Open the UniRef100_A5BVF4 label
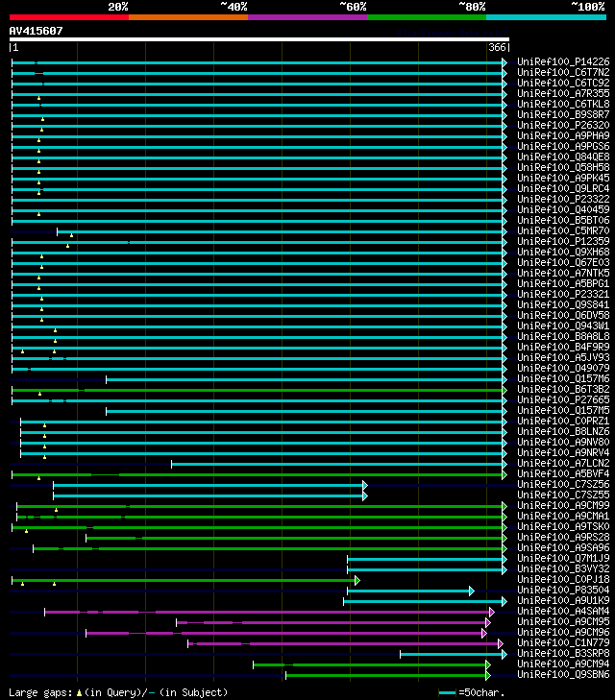Viewport: 615px width, 700px height. (563, 474)
